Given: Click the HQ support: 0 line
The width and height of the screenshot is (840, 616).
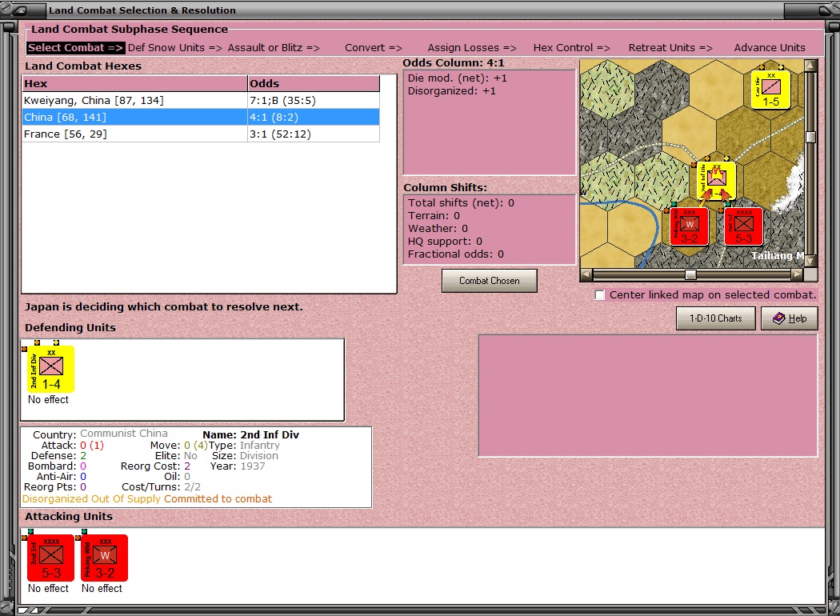Looking at the screenshot, I should [445, 242].
